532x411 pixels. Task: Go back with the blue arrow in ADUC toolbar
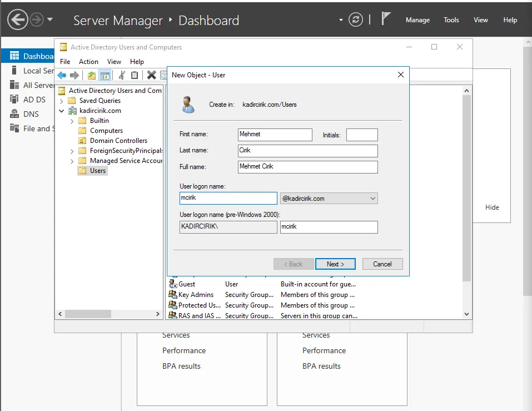point(62,75)
